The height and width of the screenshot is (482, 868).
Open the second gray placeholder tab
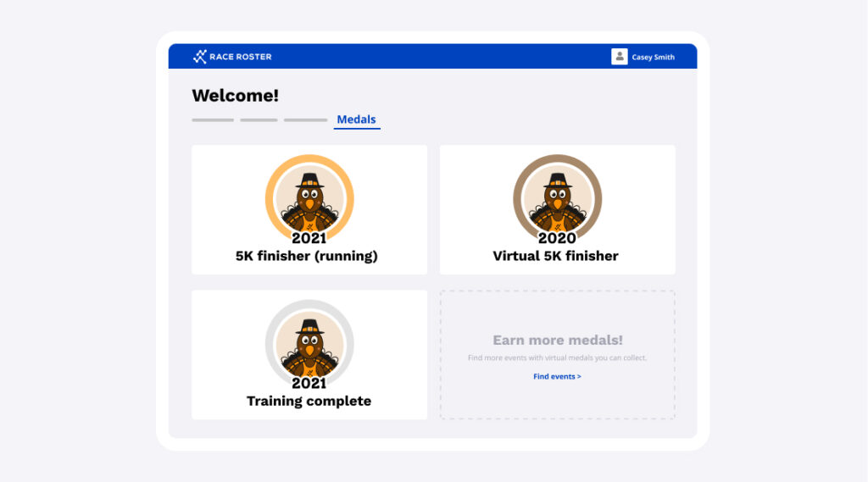coord(259,120)
